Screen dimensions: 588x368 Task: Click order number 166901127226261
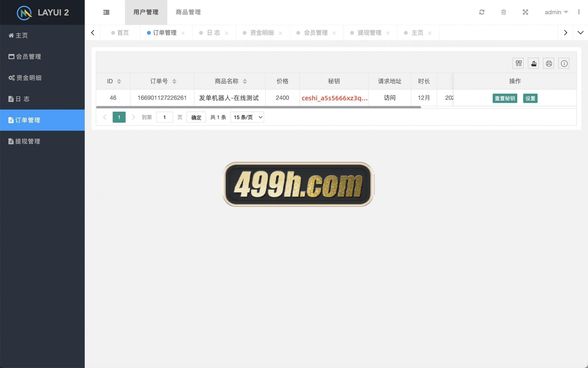162,98
